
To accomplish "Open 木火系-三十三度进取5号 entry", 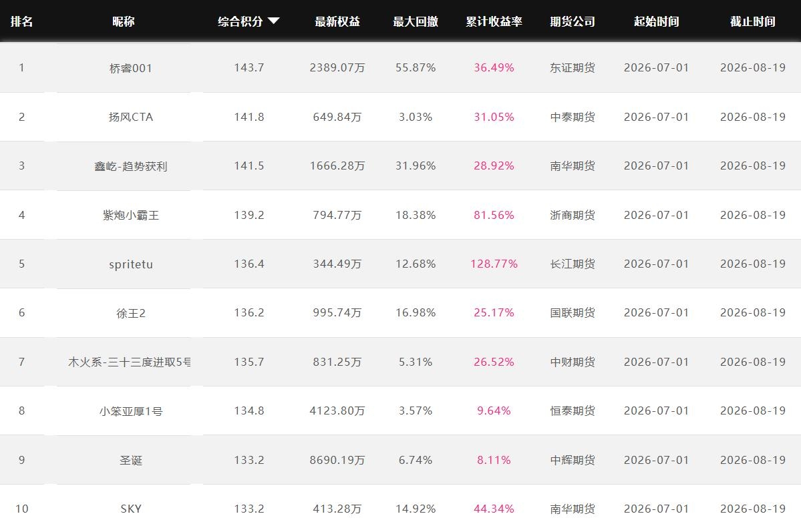I will (x=129, y=362).
